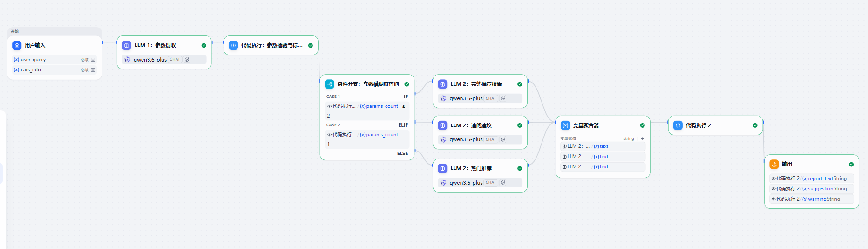The image size is (868, 249).
Task: Click the IF output handle on 条件分支
Action: click(x=415, y=93)
